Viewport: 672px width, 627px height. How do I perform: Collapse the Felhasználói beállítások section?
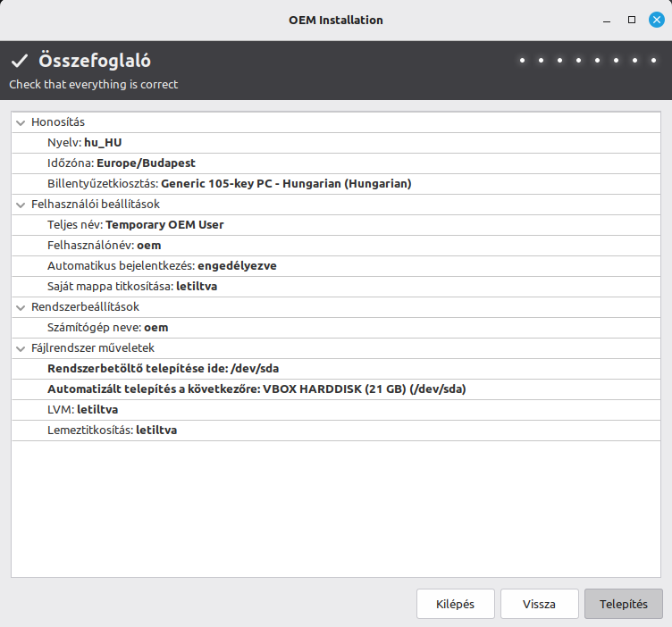[x=21, y=205]
